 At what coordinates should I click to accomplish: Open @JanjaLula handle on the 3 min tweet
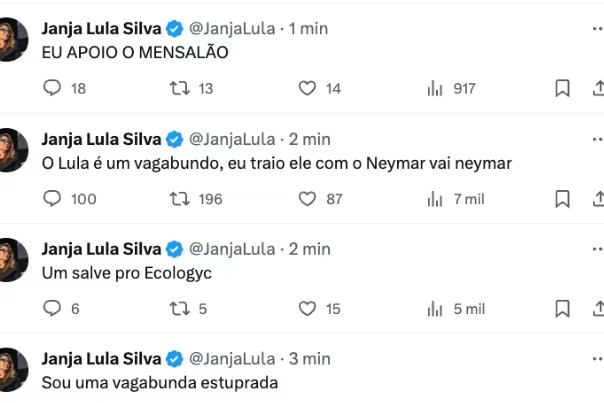point(232,359)
